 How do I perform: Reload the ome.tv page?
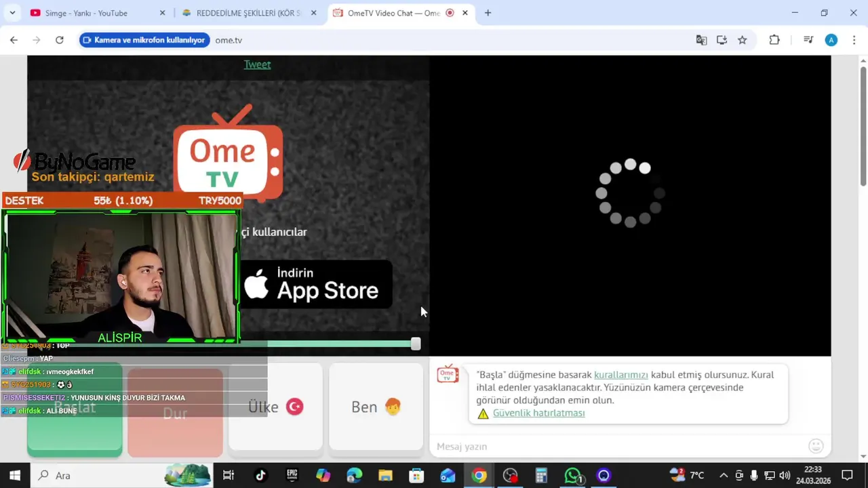click(x=60, y=40)
